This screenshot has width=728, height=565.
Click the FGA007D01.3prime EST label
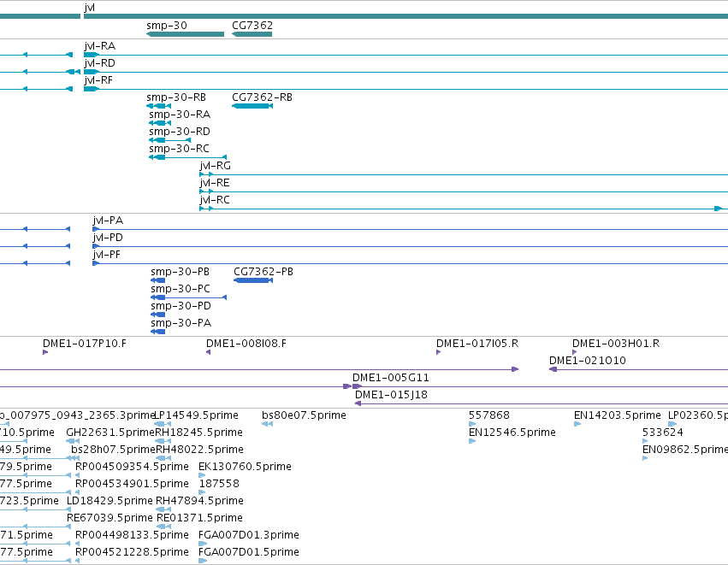pyautogui.click(x=248, y=535)
